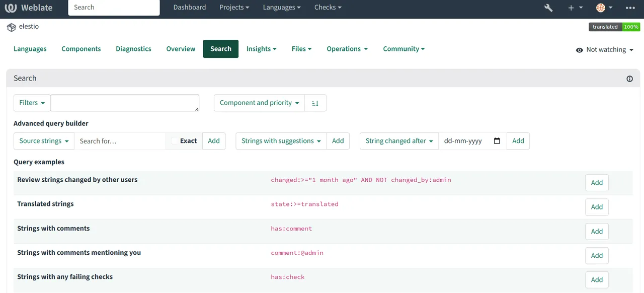Open Component and priority sort dropdown
Screen dimensions: 644x293
point(259,103)
